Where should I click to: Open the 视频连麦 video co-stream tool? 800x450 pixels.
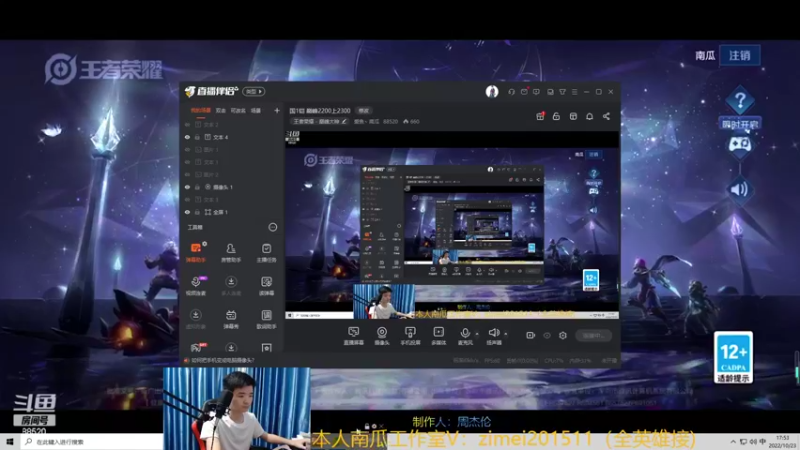196,286
